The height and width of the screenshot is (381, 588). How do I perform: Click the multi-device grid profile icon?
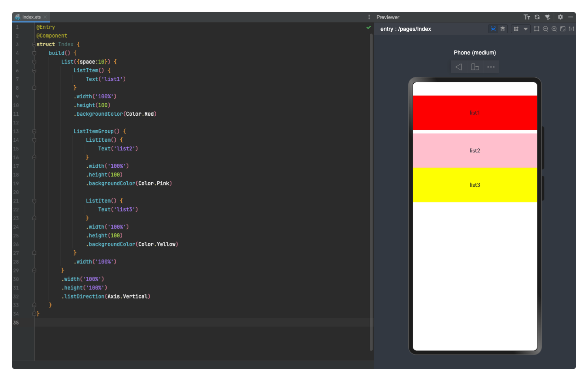516,29
